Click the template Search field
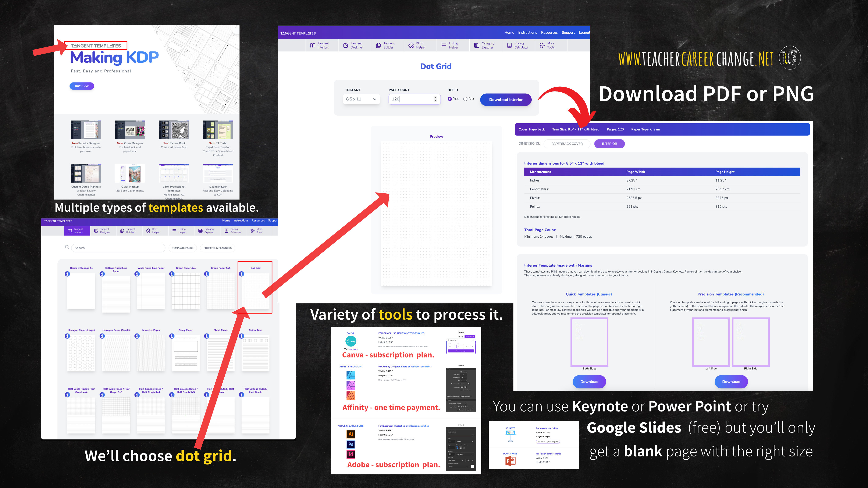Screen dimensions: 868x488 click(118, 248)
